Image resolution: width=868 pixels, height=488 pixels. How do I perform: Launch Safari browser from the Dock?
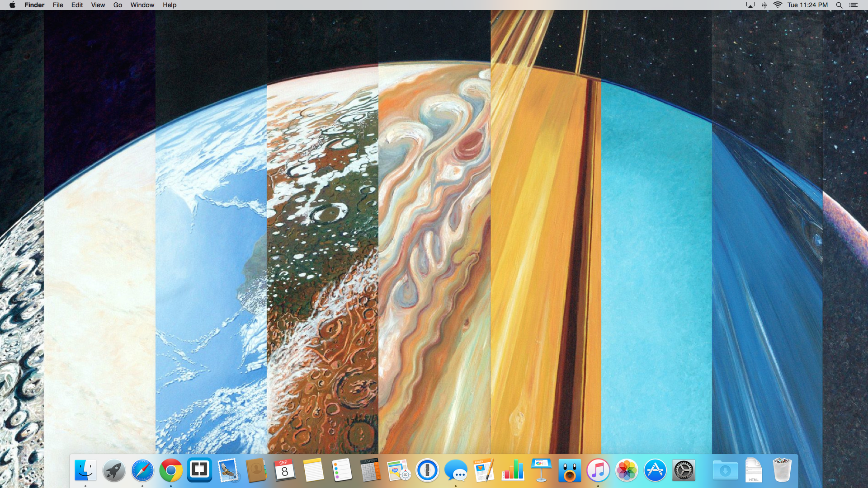[x=142, y=471]
